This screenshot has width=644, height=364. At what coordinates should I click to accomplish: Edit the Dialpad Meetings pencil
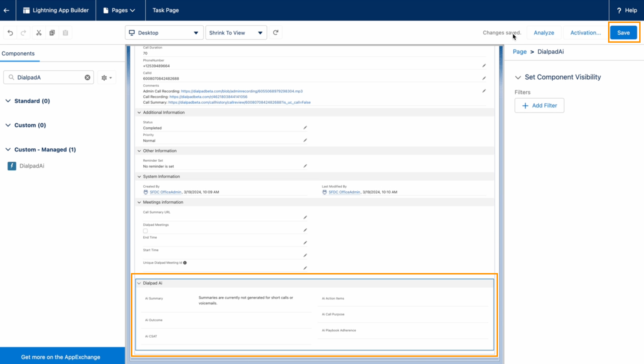click(305, 230)
